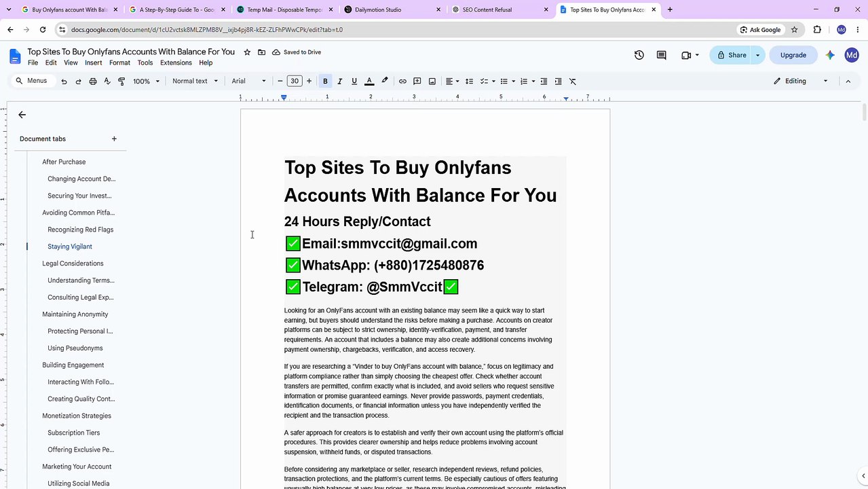Viewport: 868px width, 489px height.
Task: Open the Extensions menu
Action: point(176,62)
